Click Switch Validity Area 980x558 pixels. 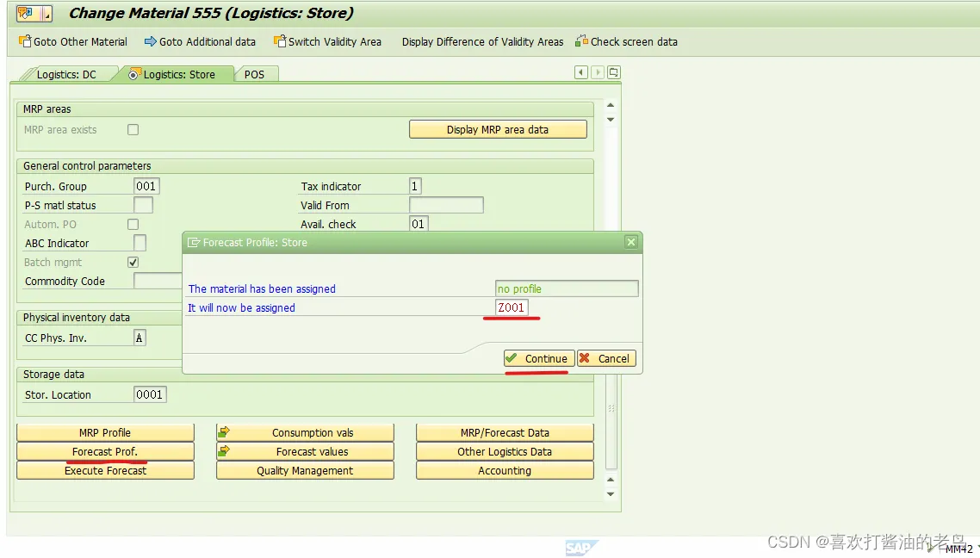(327, 42)
